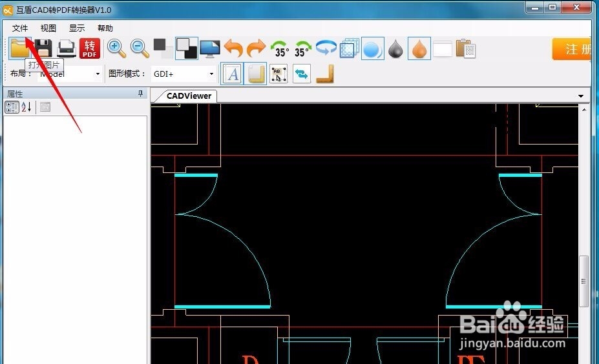Screen dimensions: 599x364
Task: Click the monitor display icon
Action: [x=210, y=49]
